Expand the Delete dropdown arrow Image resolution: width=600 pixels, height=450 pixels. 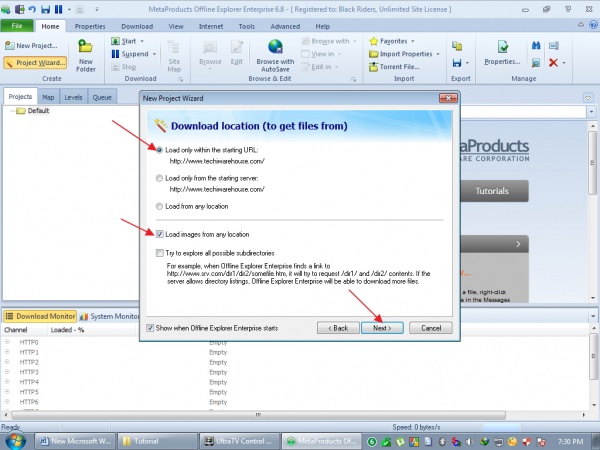pyautogui.click(x=564, y=63)
